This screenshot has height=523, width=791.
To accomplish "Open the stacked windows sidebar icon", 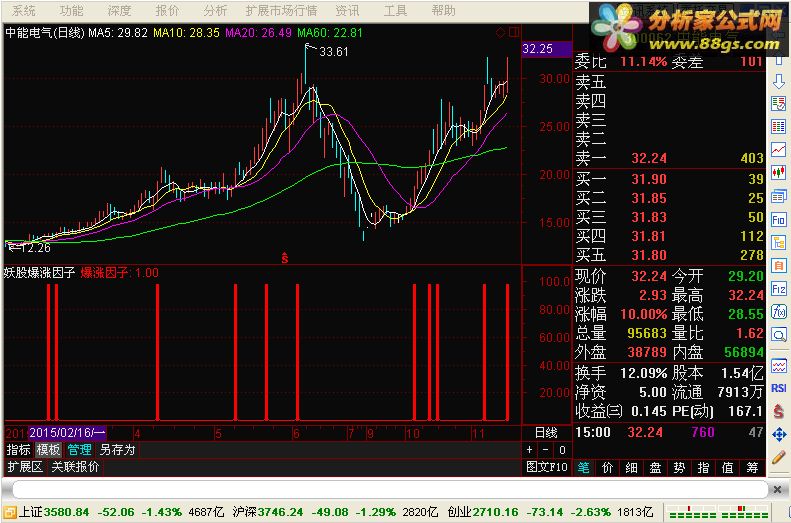I will coord(778,196).
